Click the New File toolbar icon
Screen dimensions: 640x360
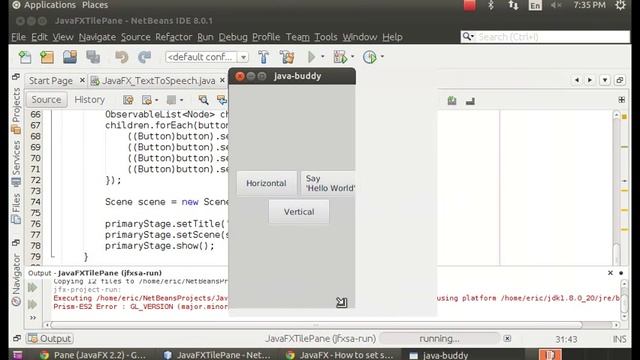25,57
